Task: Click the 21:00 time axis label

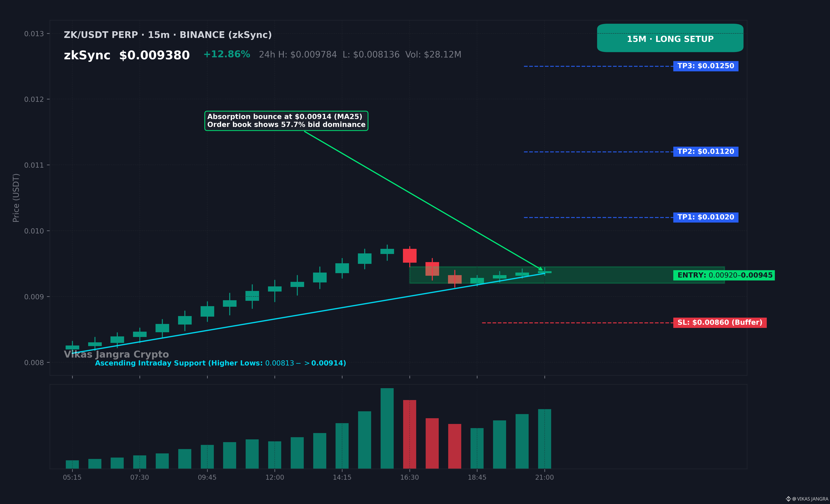Action: coord(545,477)
